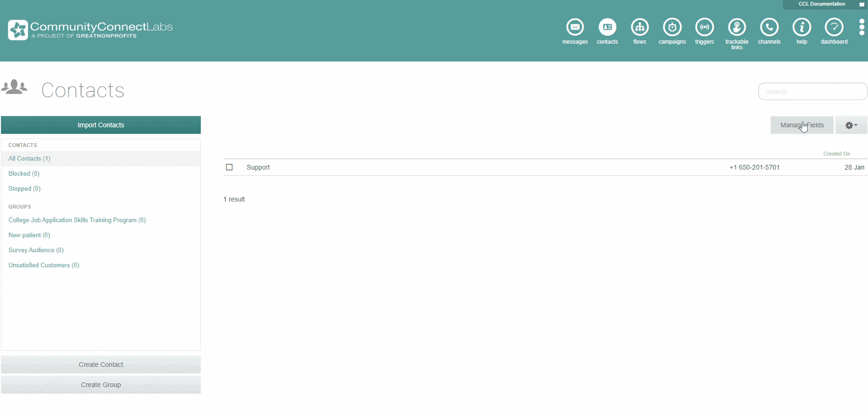Select the Support contact checkbox
The width and height of the screenshot is (868, 411).
pos(229,167)
